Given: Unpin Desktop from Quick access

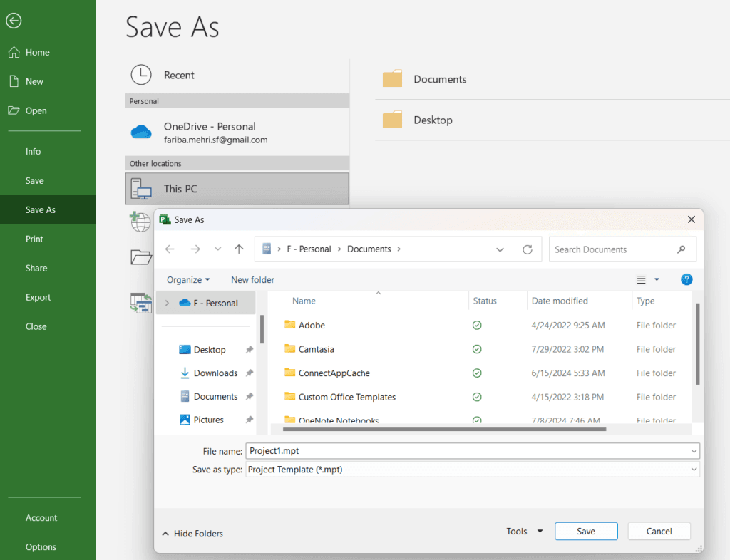Looking at the screenshot, I should coord(250,349).
